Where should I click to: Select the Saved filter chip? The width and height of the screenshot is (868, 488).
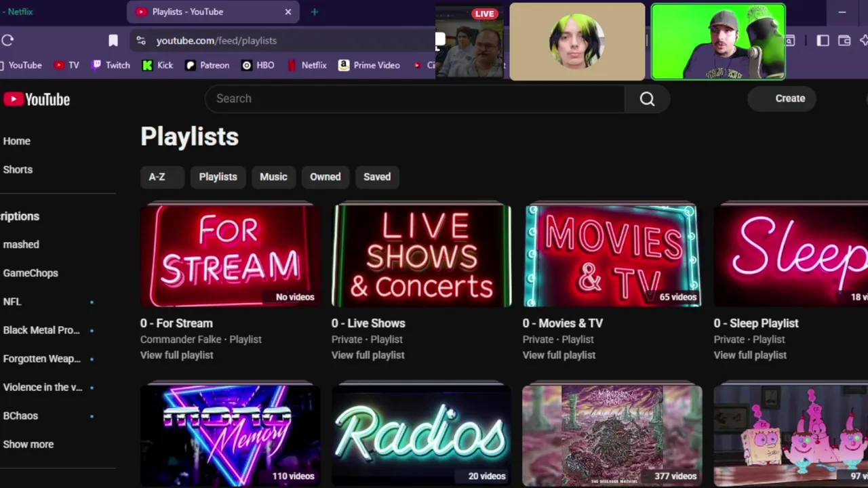tap(377, 177)
